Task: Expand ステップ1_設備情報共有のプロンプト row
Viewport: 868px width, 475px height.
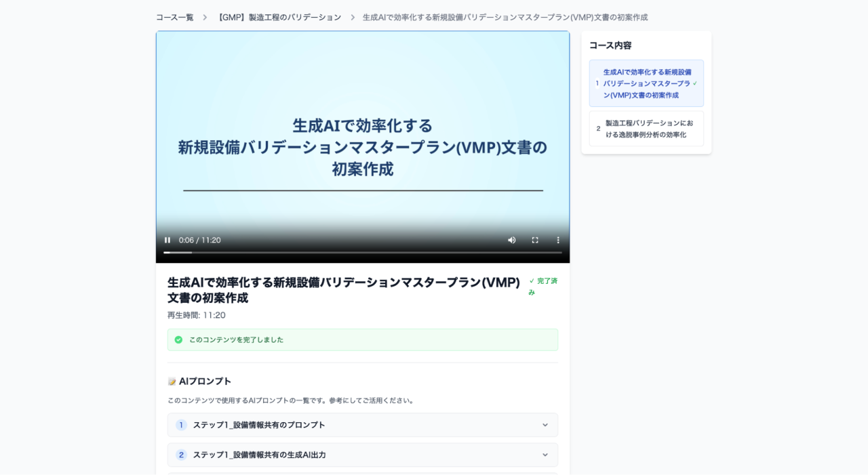Action: (x=363, y=425)
